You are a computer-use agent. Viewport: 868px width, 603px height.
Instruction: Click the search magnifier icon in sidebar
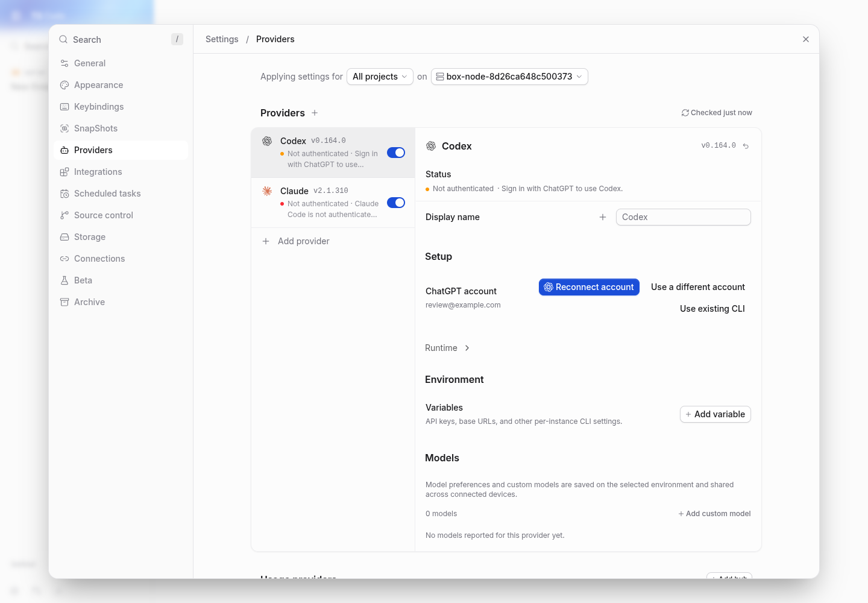point(63,39)
